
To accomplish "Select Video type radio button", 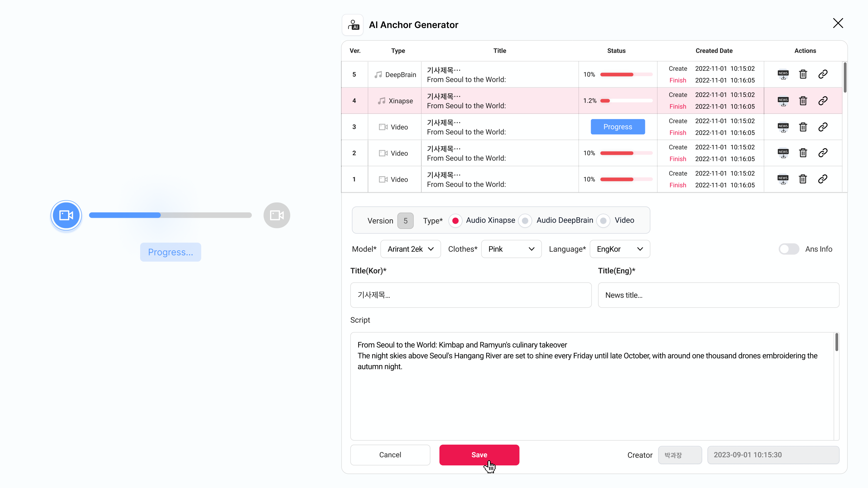I will pos(603,221).
